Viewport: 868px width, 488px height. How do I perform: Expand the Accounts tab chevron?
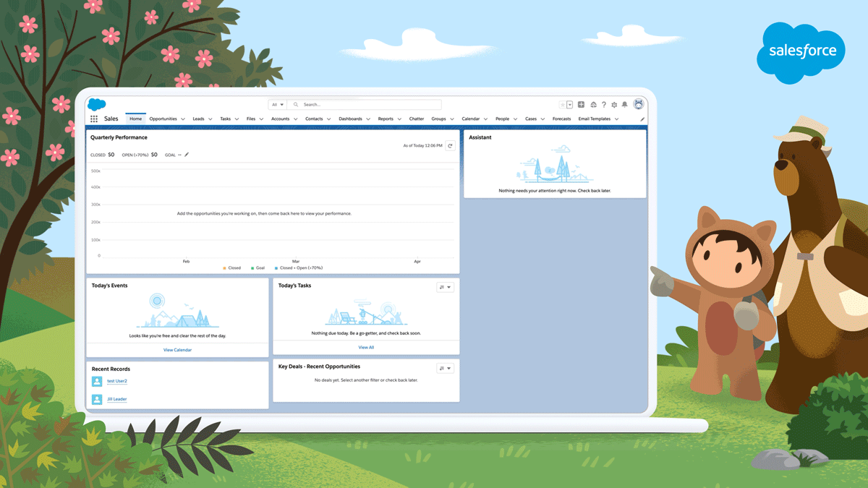click(x=296, y=119)
